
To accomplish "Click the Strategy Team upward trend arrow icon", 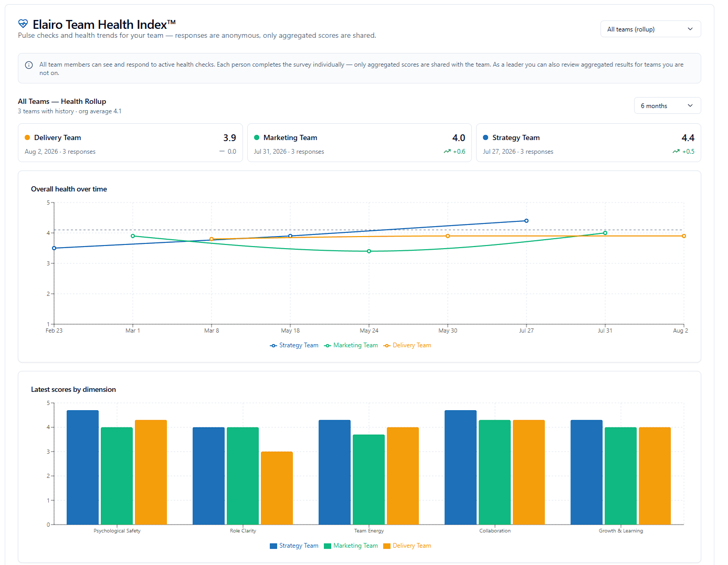I will pyautogui.click(x=676, y=152).
